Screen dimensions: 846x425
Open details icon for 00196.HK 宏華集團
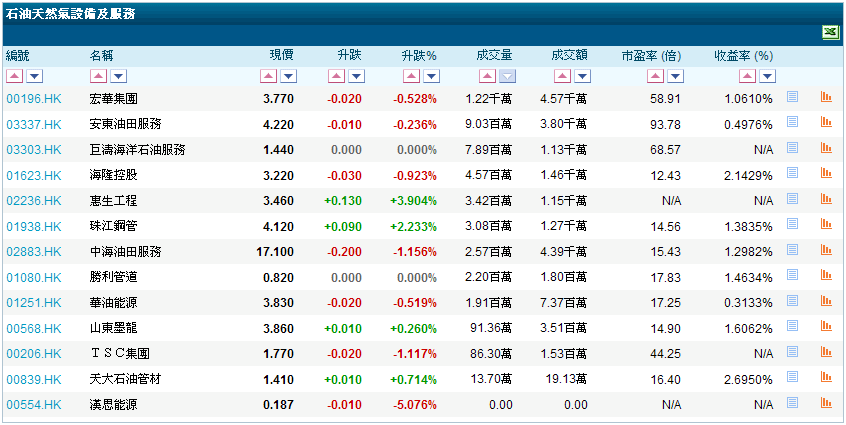(792, 97)
